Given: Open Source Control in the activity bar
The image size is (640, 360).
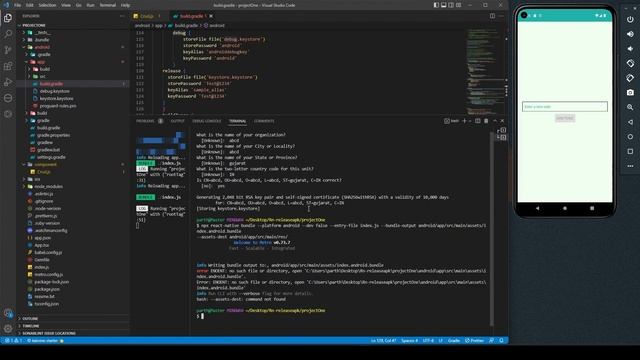Looking at the screenshot, I should (8, 50).
